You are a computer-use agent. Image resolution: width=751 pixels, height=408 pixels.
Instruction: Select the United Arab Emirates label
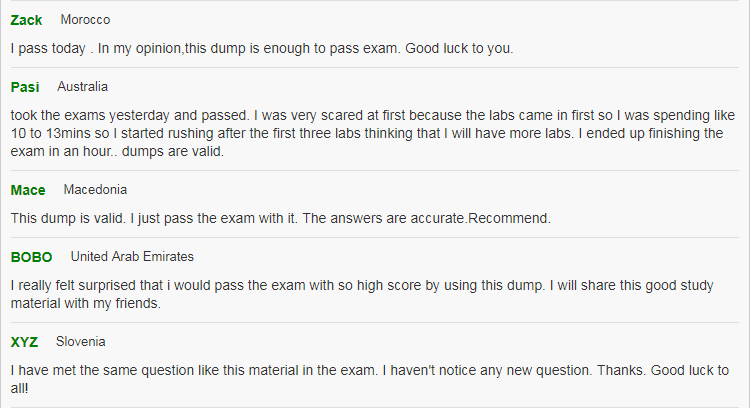coord(132,257)
